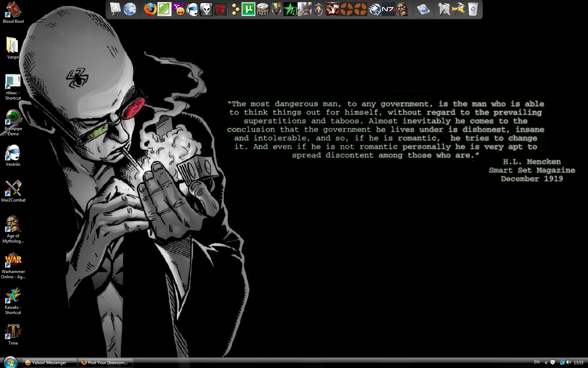Image resolution: width=588 pixels, height=368 pixels.
Task: Open the silver eagle emblem dock icon
Action: (x=374, y=9)
